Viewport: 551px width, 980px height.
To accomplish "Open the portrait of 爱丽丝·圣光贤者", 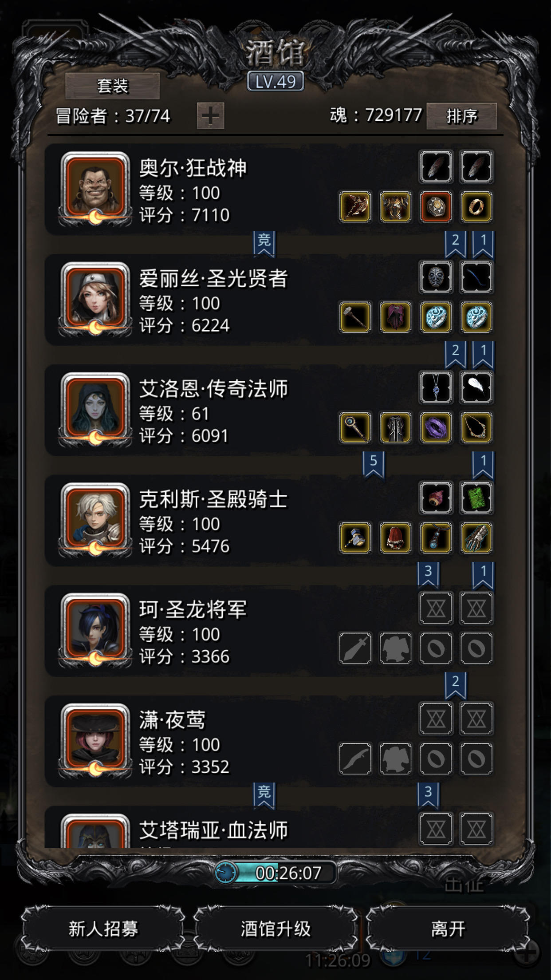I will [95, 299].
